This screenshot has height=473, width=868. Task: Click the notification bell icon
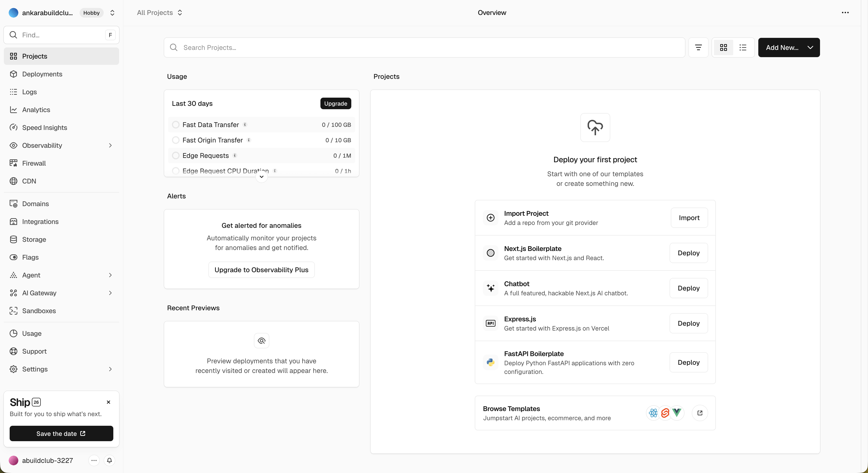click(109, 460)
